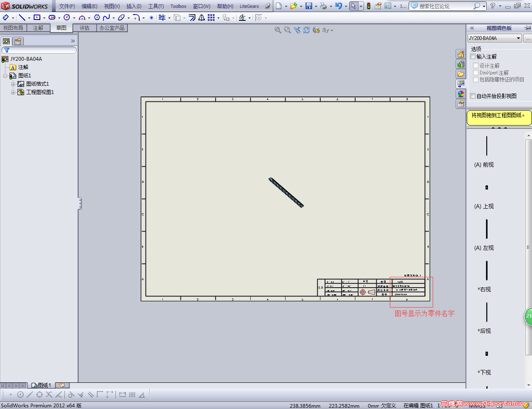This screenshot has height=409, width=532.
Task: Click the feature tree filter field
Action: point(39,50)
